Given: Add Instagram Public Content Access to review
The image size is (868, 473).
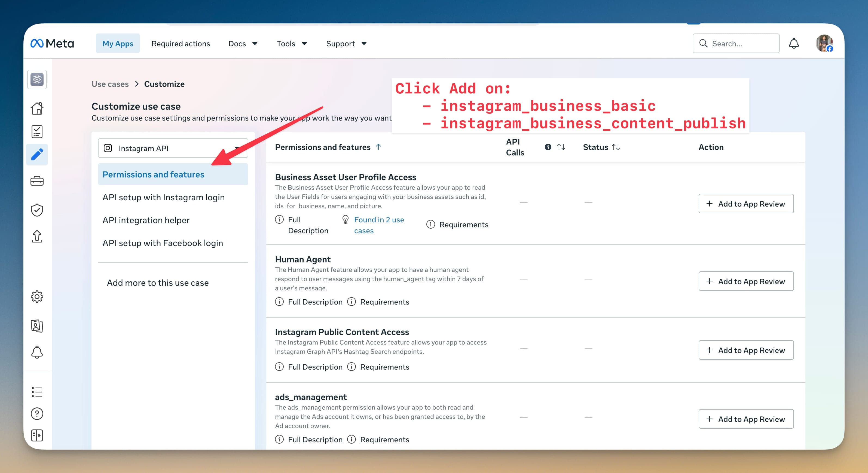Looking at the screenshot, I should 746,350.
